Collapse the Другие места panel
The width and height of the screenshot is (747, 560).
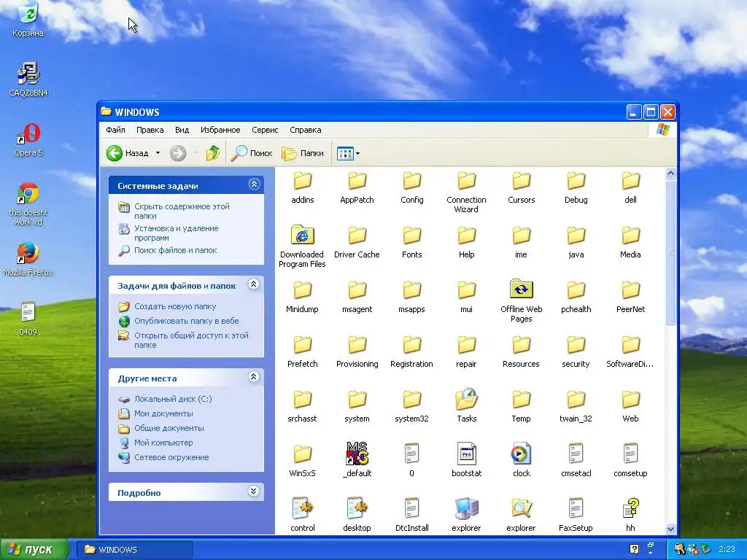point(253,377)
